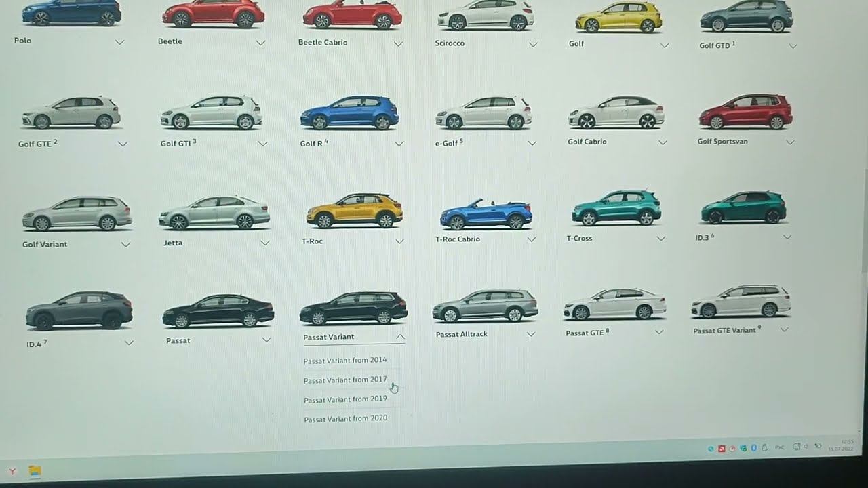
Task: Click the red Beetle Cabrio image
Action: coord(352,14)
